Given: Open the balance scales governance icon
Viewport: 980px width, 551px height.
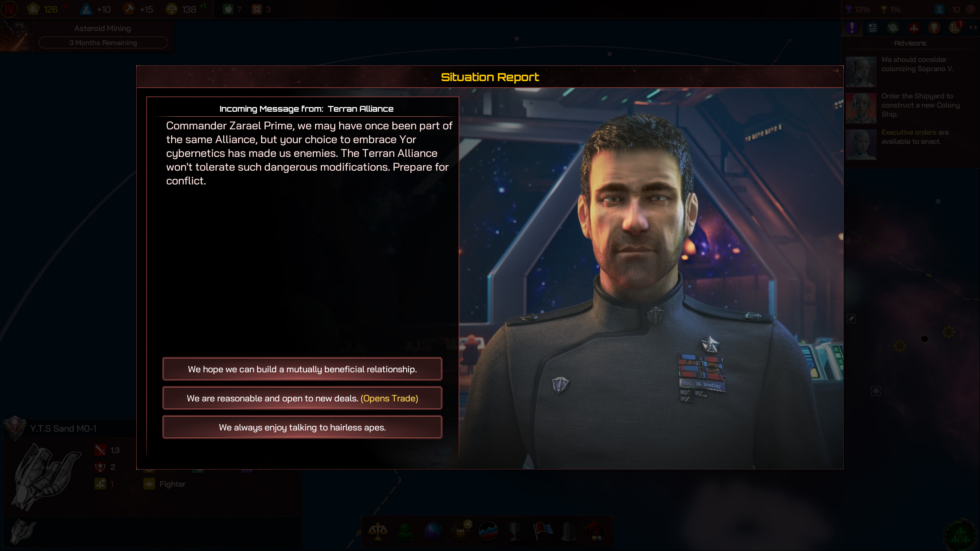Looking at the screenshot, I should coord(377,531).
